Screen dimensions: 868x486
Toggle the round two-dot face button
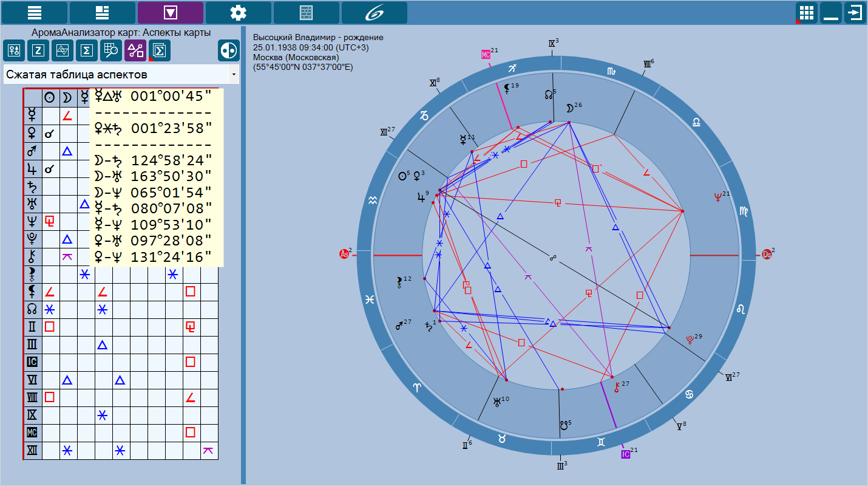coord(229,51)
